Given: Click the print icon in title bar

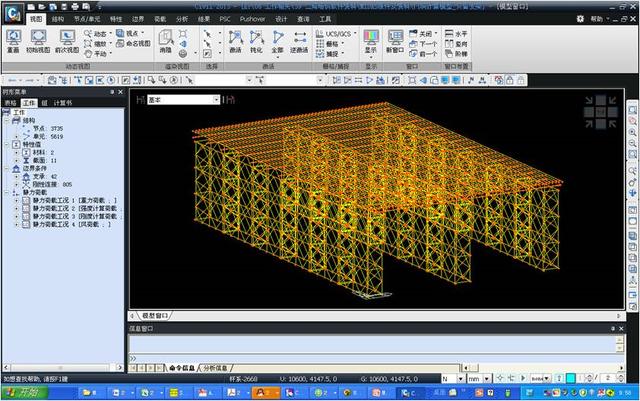Looking at the screenshot, I should pos(75,7).
